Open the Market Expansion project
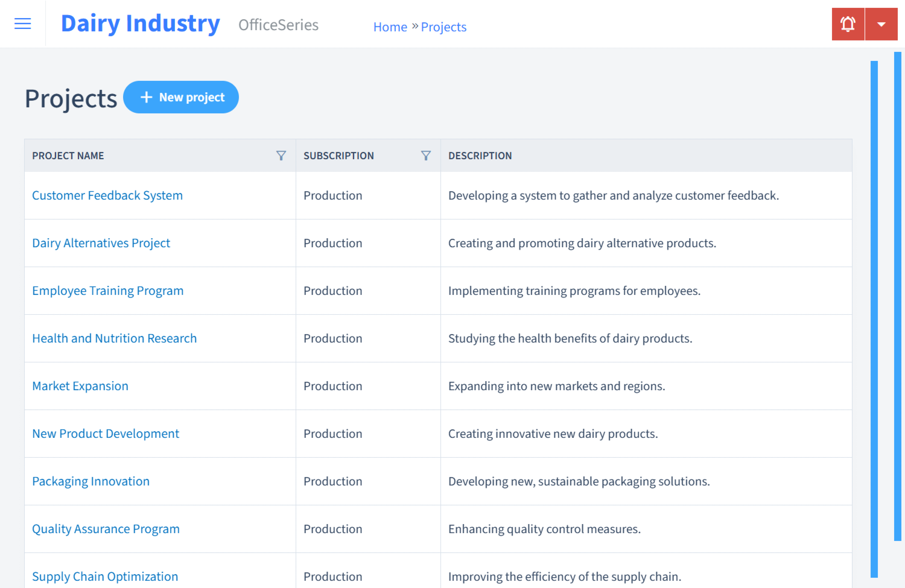The width and height of the screenshot is (905, 588). pyautogui.click(x=80, y=386)
